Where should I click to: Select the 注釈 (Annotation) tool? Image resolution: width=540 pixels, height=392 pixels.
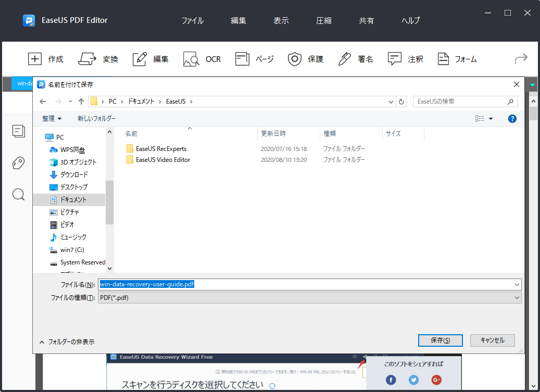pyautogui.click(x=406, y=59)
